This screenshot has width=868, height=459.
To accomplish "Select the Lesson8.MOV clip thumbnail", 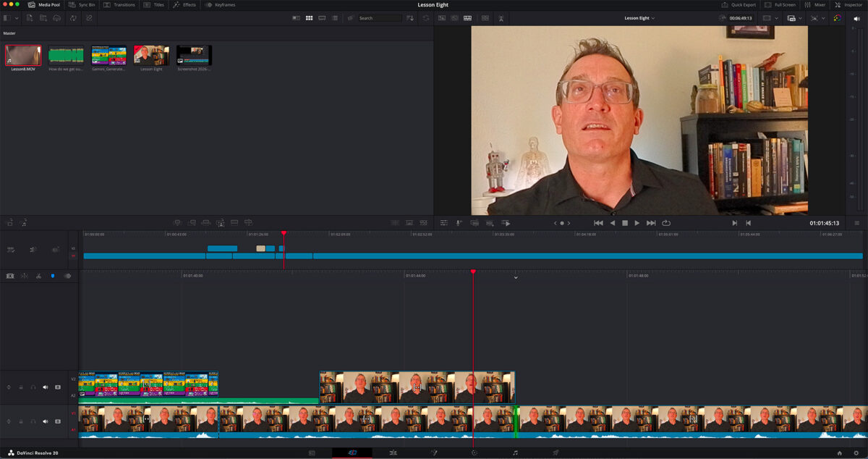I will pos(23,56).
